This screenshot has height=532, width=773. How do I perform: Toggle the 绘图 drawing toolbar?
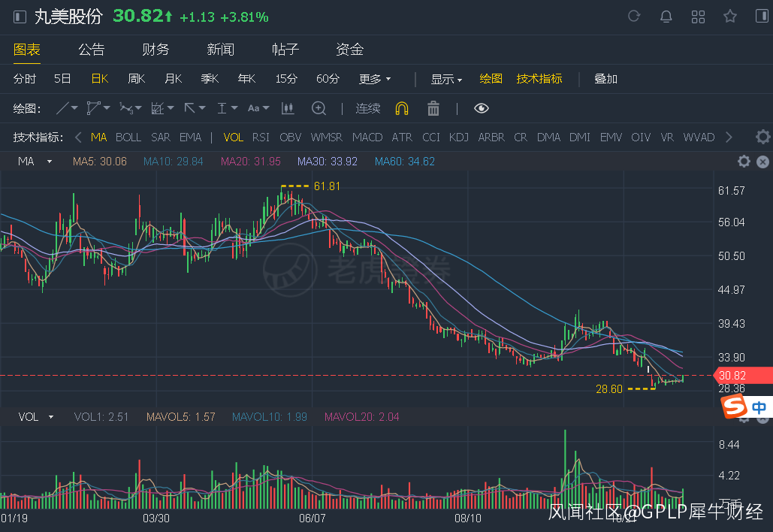pos(491,79)
